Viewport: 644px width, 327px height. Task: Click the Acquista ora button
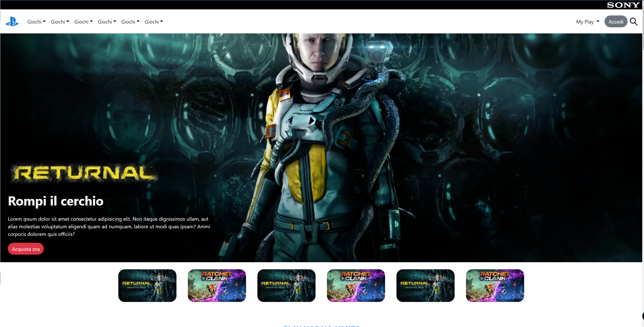click(26, 249)
